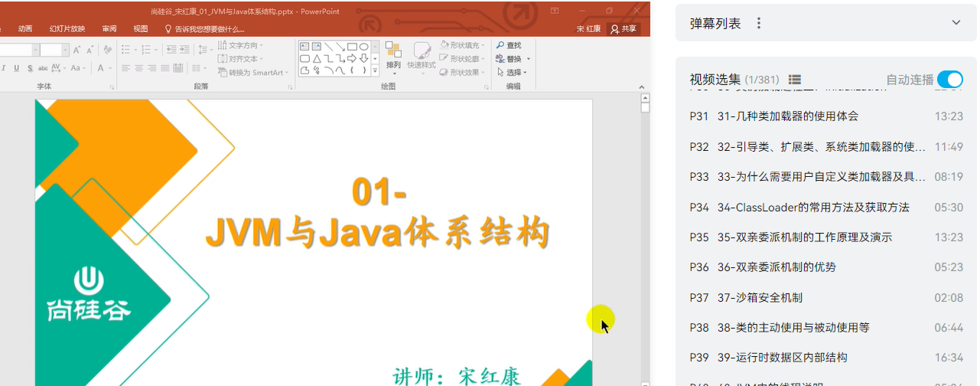Align text right
This screenshot has height=386, width=980.
[x=151, y=68]
